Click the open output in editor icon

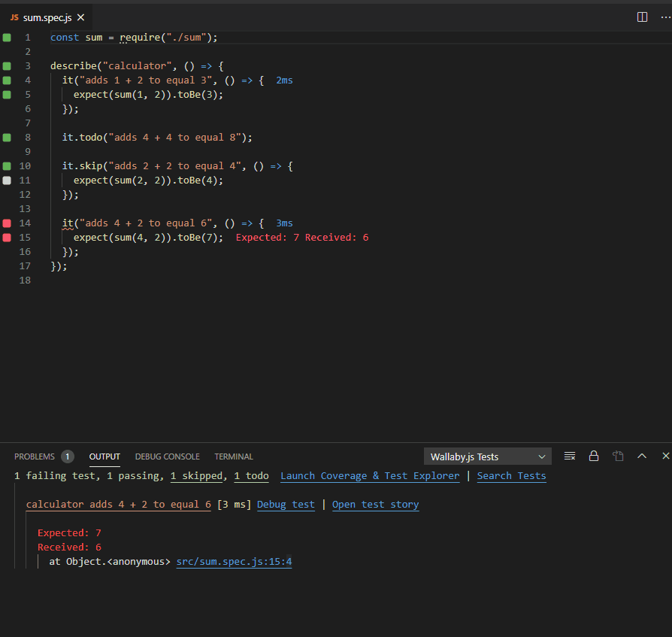coord(618,456)
